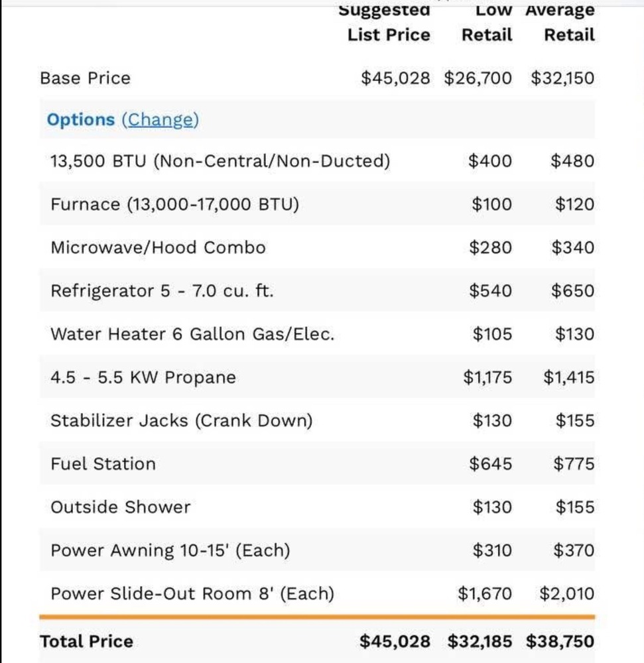644x663 pixels.
Task: Click the Microwave/Hood Combo option
Action: pyautogui.click(x=158, y=248)
